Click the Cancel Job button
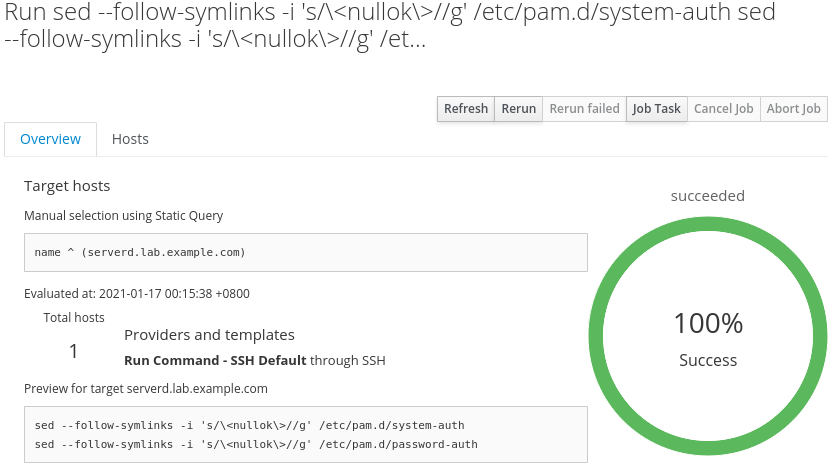 tap(723, 109)
